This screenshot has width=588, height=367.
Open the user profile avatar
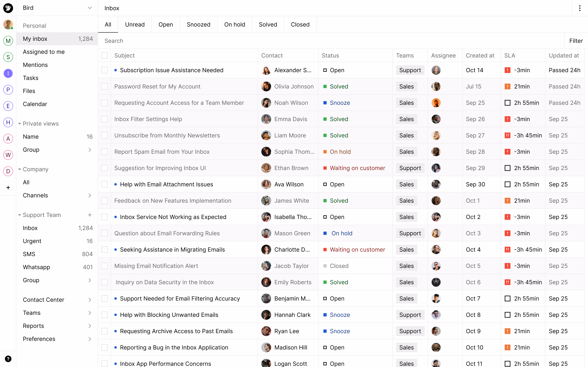(x=8, y=24)
